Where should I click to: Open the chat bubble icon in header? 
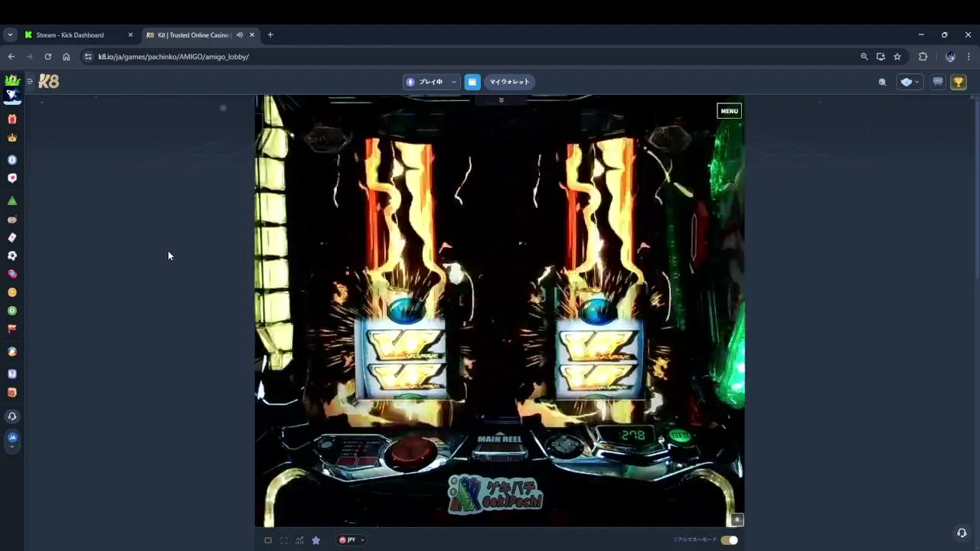938,82
